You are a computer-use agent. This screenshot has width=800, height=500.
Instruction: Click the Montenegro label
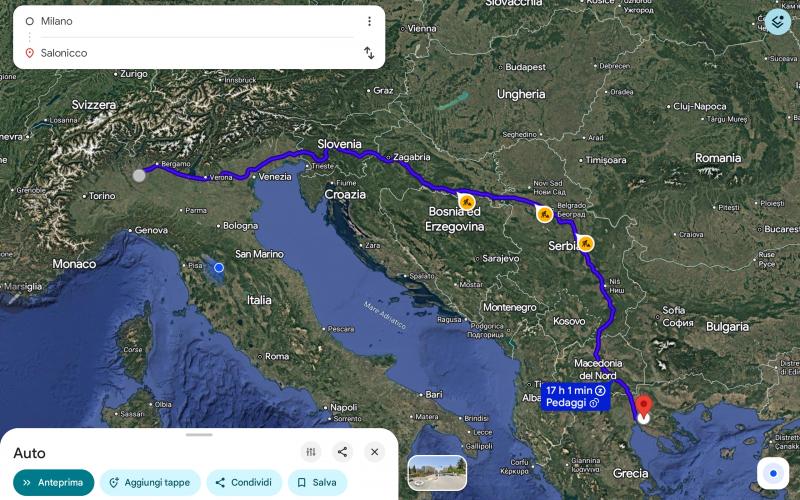[510, 307]
